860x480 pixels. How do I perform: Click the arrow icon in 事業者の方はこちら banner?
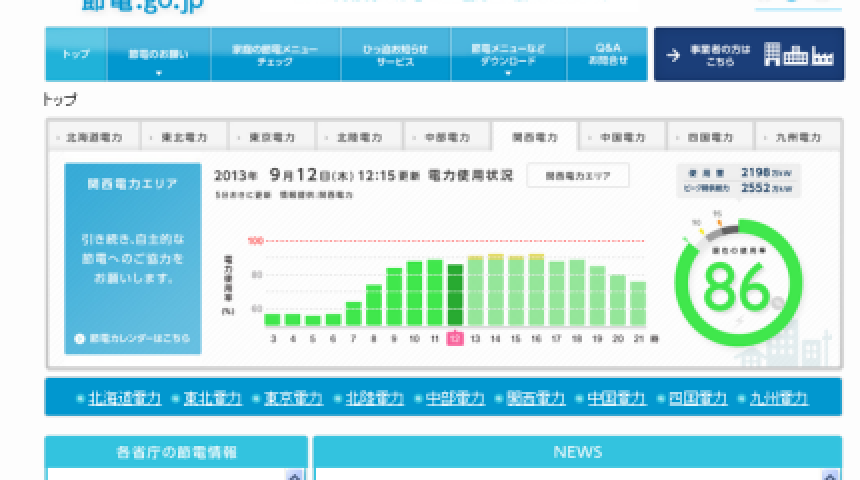point(673,55)
